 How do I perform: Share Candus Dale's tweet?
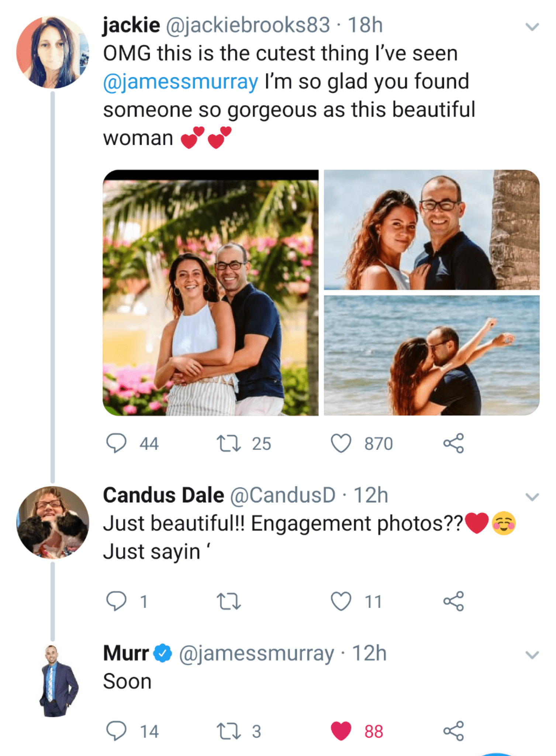(453, 601)
